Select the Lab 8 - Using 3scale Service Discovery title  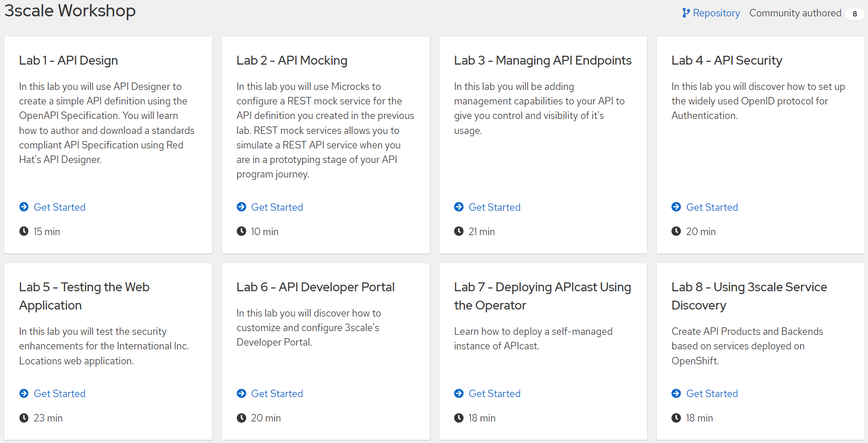749,296
